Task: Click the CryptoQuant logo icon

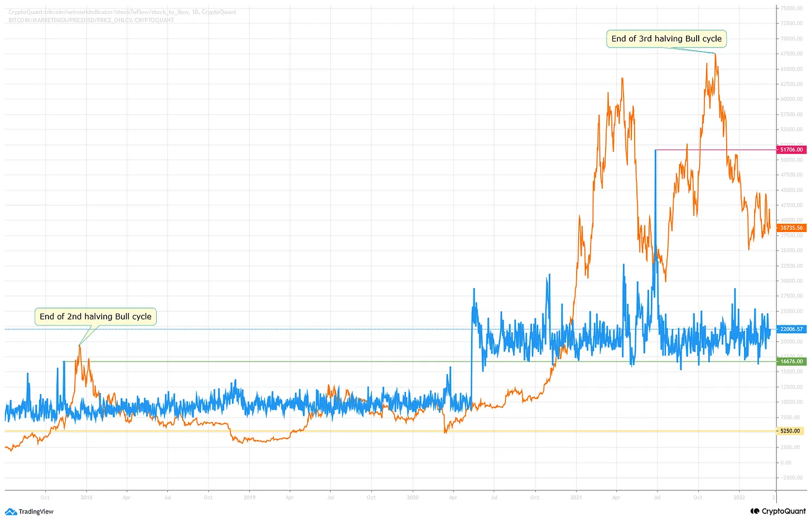Action: 755,511
